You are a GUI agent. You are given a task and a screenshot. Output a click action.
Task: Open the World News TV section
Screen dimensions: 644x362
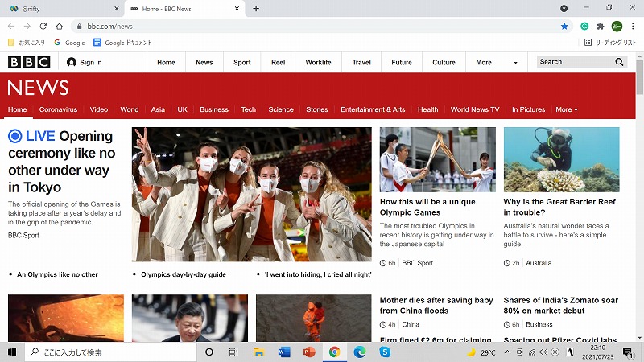click(475, 109)
